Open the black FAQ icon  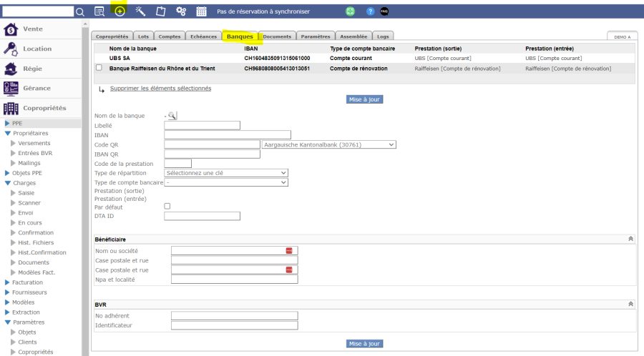point(384,11)
